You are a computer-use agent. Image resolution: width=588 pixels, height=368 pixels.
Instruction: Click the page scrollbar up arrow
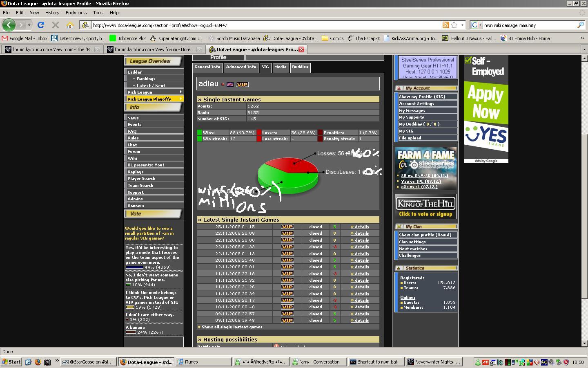coord(584,58)
